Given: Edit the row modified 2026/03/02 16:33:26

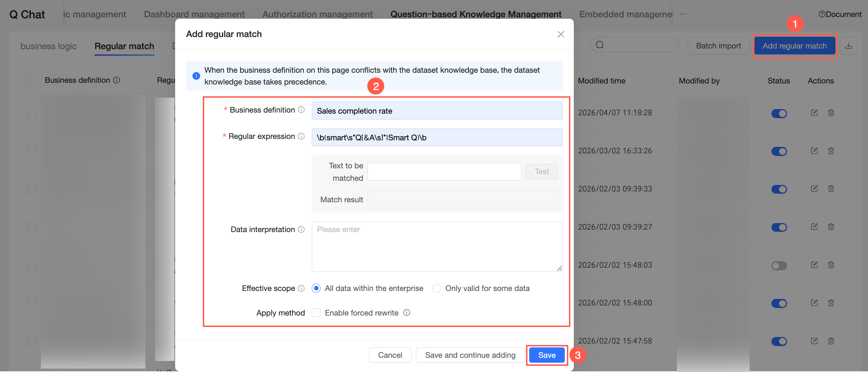Looking at the screenshot, I should (814, 151).
